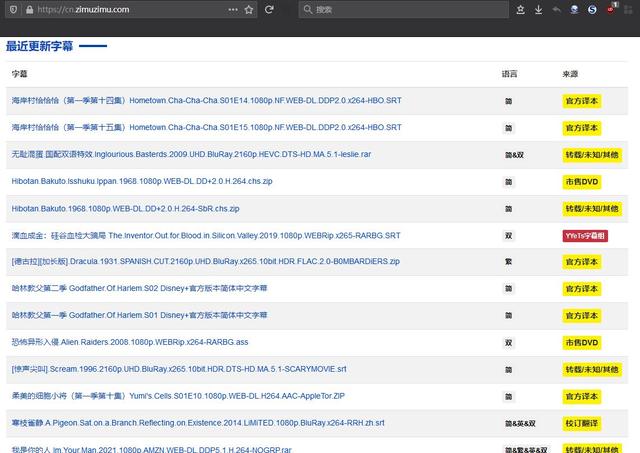Open Godfather Of Harlem S01 subtitle link

pos(139,315)
